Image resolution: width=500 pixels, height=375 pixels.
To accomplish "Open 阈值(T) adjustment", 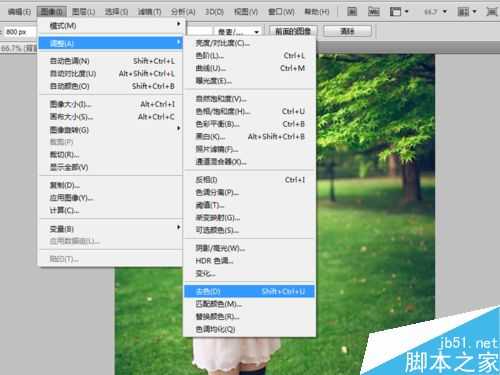I will pyautogui.click(x=249, y=205).
